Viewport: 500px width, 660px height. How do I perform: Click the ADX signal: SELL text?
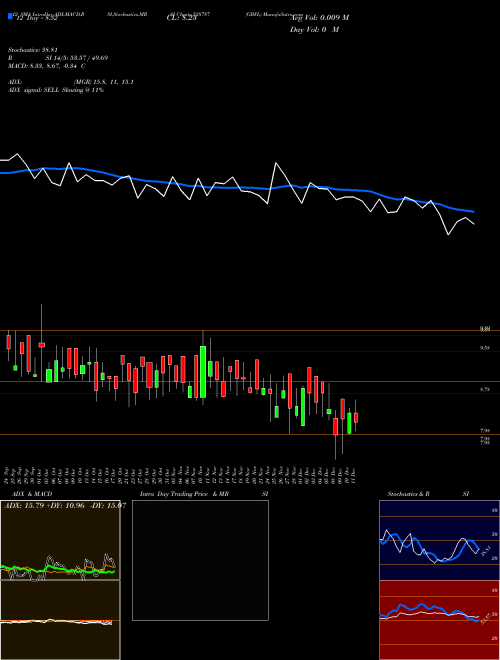(56, 90)
